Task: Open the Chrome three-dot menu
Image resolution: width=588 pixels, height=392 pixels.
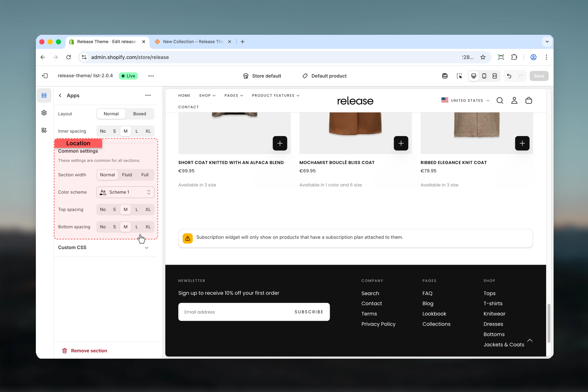Action: click(x=546, y=57)
